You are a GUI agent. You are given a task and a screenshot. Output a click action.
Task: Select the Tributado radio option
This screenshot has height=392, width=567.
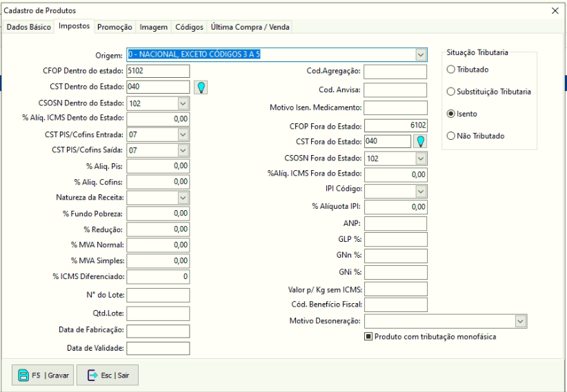[x=451, y=70]
